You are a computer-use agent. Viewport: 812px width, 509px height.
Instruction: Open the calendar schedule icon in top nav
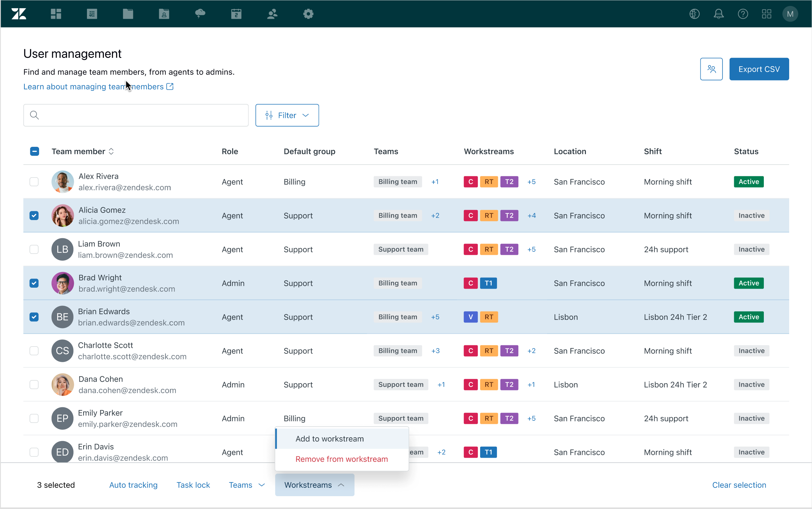[236, 14]
